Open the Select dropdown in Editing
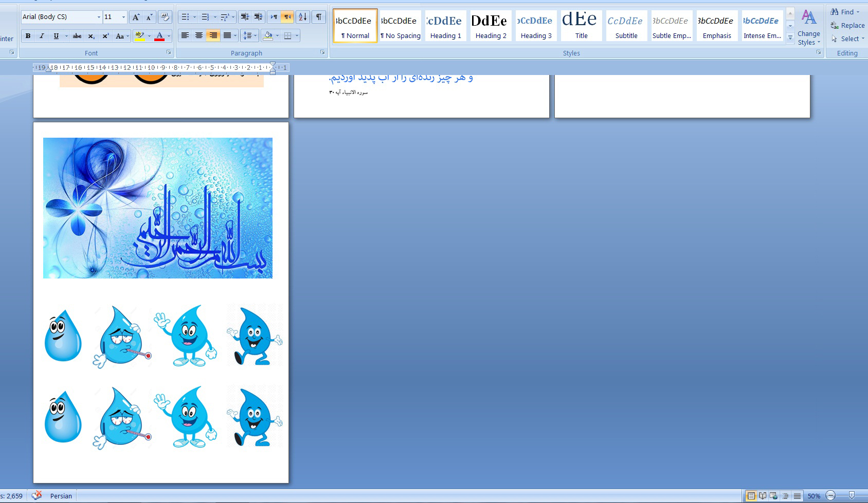This screenshot has width=868, height=503. [848, 39]
